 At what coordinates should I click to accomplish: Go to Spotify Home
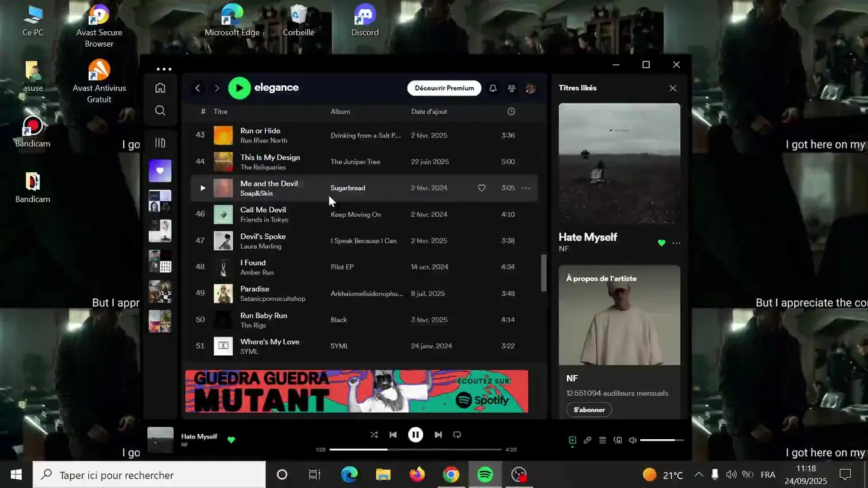pyautogui.click(x=160, y=87)
